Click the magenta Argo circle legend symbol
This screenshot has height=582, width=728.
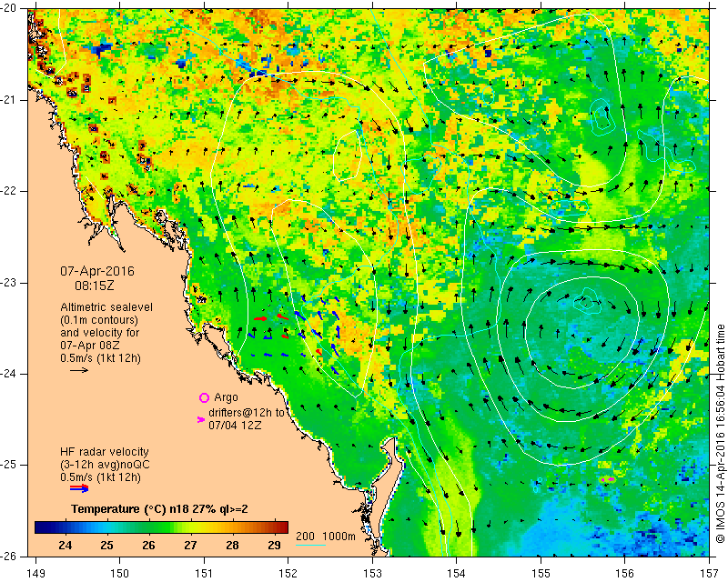pos(204,397)
